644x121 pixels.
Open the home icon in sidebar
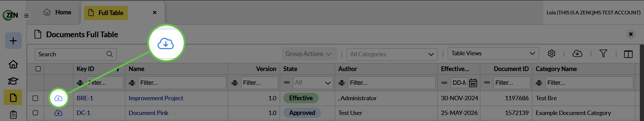coord(13,64)
